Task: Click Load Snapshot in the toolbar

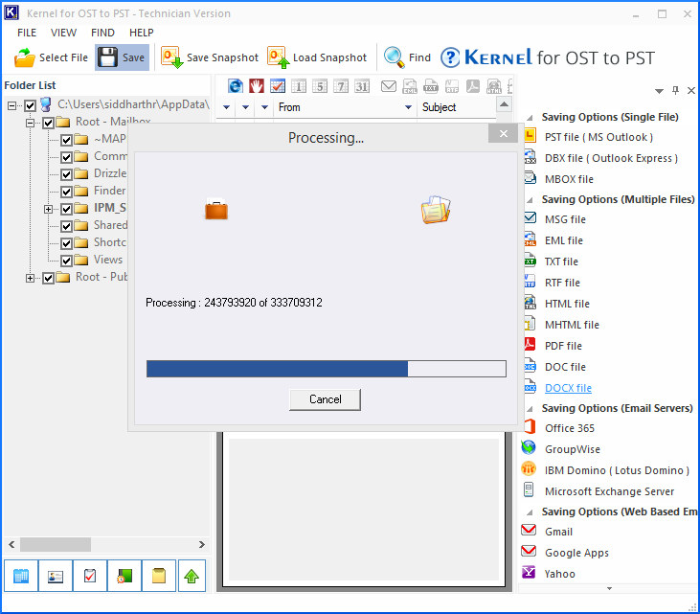Action: click(x=317, y=57)
